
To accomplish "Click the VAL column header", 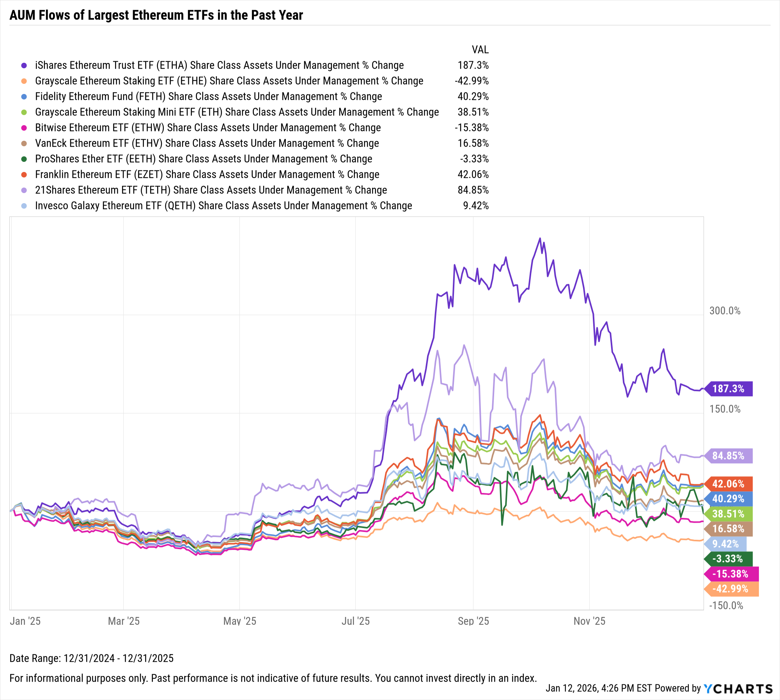I will click(480, 50).
